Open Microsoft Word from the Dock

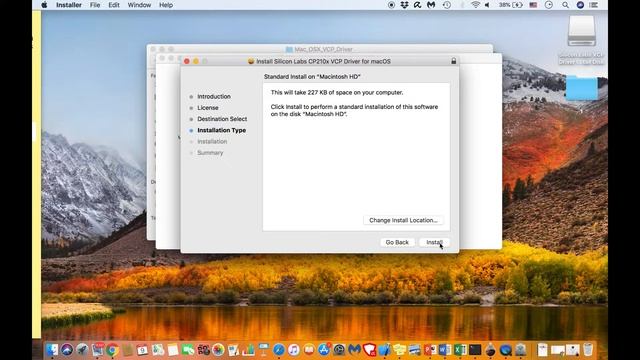[x=445, y=350]
